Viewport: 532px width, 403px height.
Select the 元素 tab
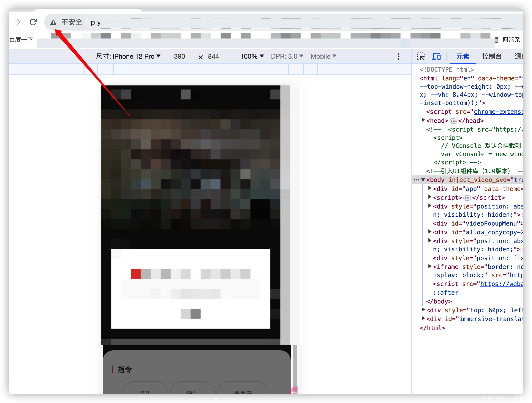(463, 56)
